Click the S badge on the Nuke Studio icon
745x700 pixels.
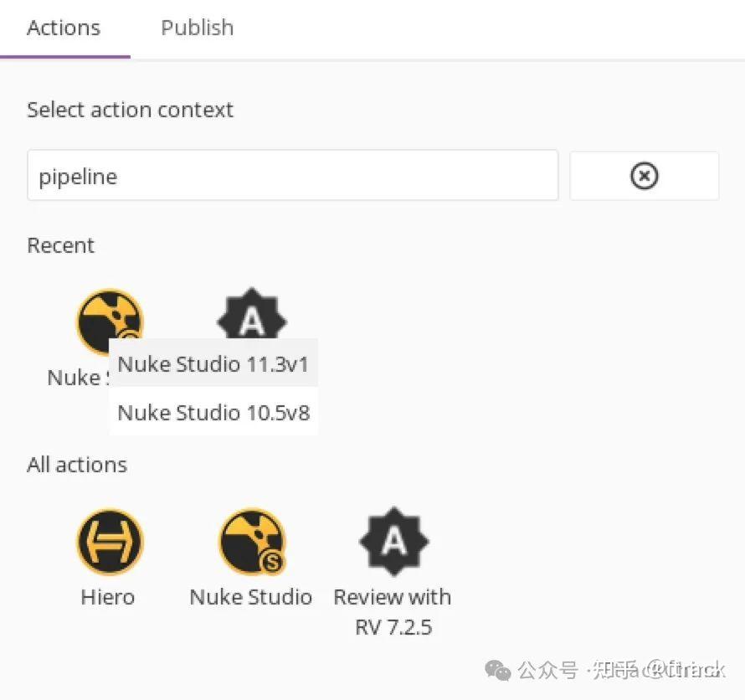(270, 559)
